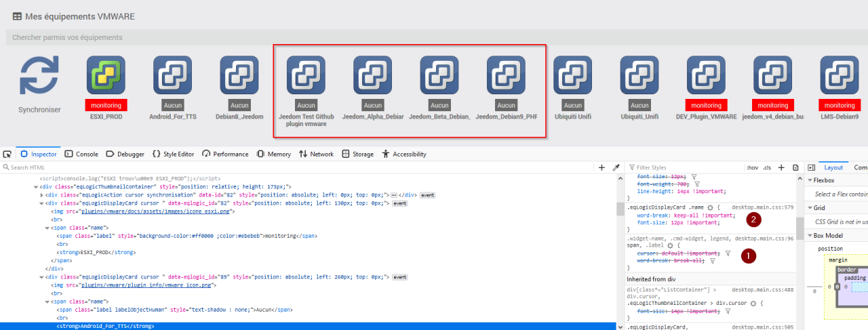
Task: Open the DEV_Plugin_VMWARE VM icon
Action: (x=706, y=75)
